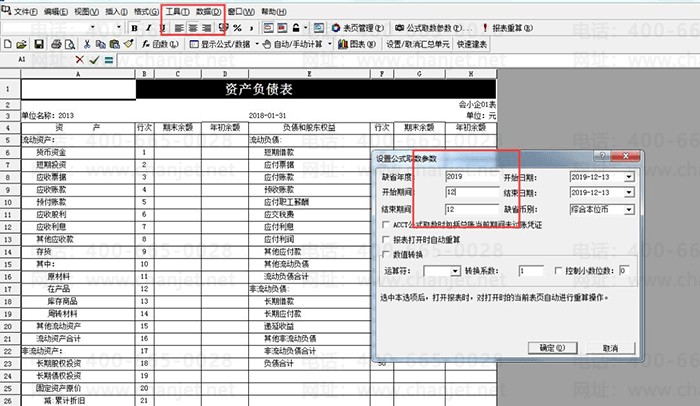
Task: Click the percent style icon
Action: 237,27
